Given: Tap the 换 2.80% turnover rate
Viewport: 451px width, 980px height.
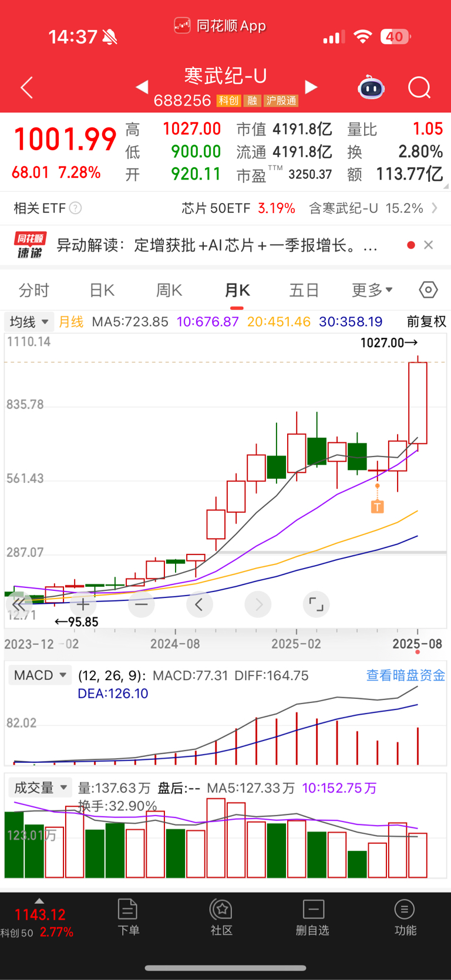Looking at the screenshot, I should click(x=420, y=152).
